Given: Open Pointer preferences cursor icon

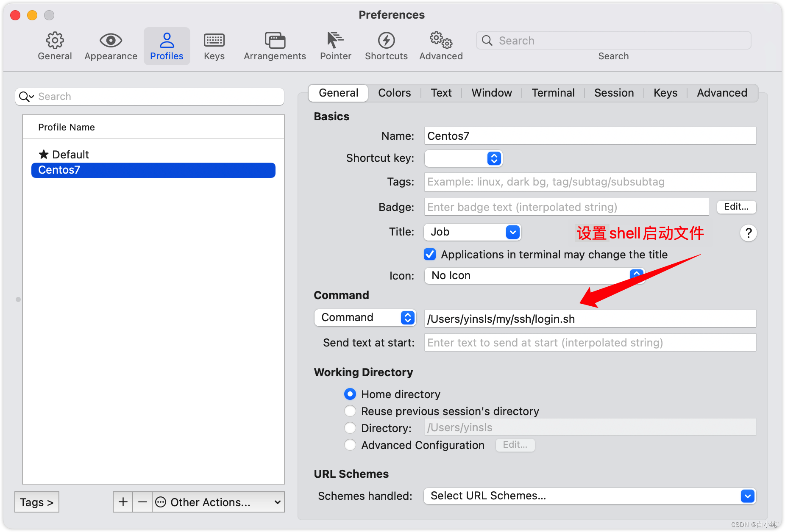Looking at the screenshot, I should tap(335, 41).
